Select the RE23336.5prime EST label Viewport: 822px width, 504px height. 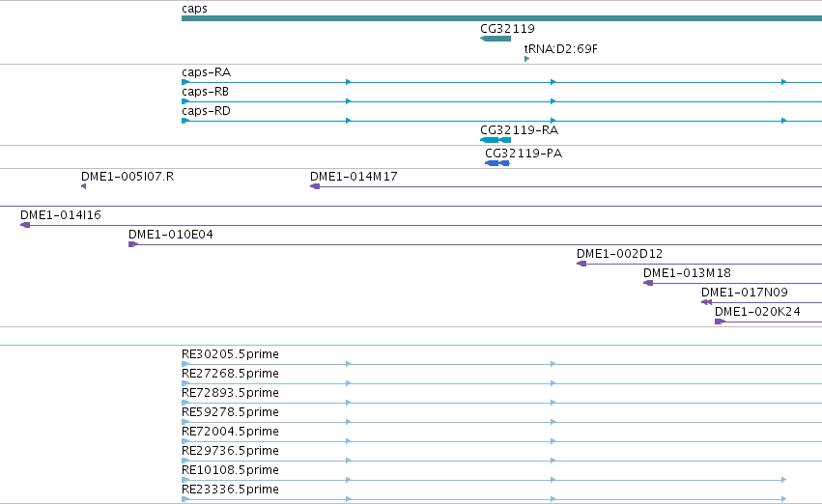point(230,490)
